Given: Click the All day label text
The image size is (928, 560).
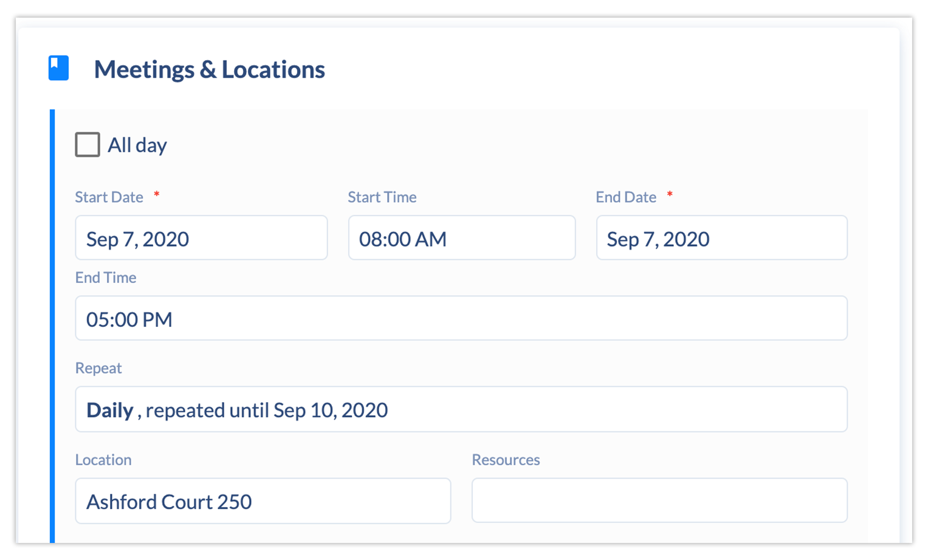Looking at the screenshot, I should coord(137,145).
